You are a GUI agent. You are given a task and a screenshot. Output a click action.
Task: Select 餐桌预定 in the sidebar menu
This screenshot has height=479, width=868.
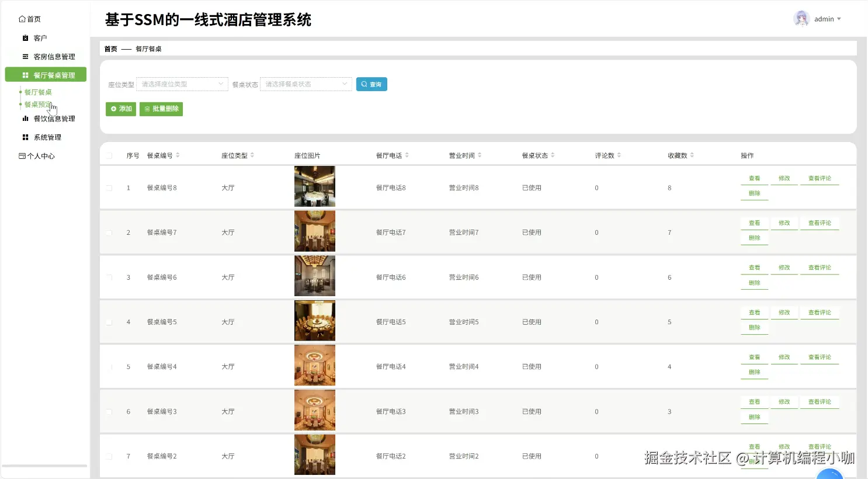[37, 104]
